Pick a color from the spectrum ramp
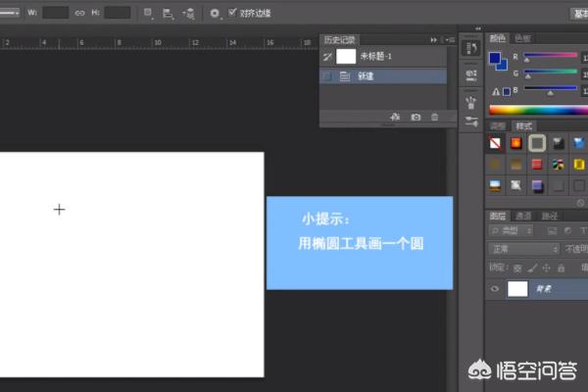The height and width of the screenshot is (392, 588). (x=538, y=111)
